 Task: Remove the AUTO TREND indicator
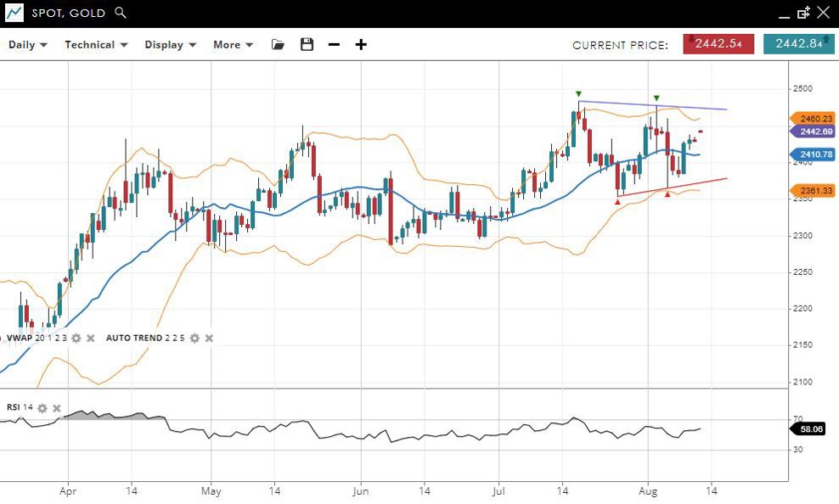pyautogui.click(x=209, y=338)
